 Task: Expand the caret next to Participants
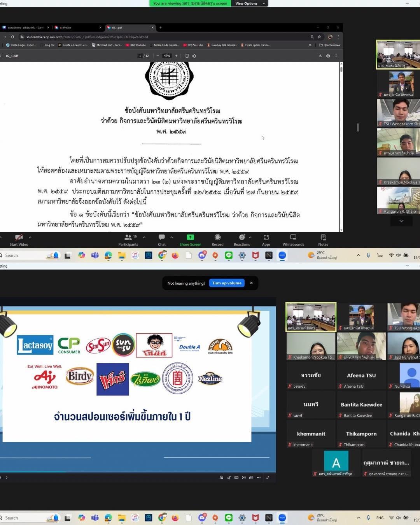click(x=144, y=237)
